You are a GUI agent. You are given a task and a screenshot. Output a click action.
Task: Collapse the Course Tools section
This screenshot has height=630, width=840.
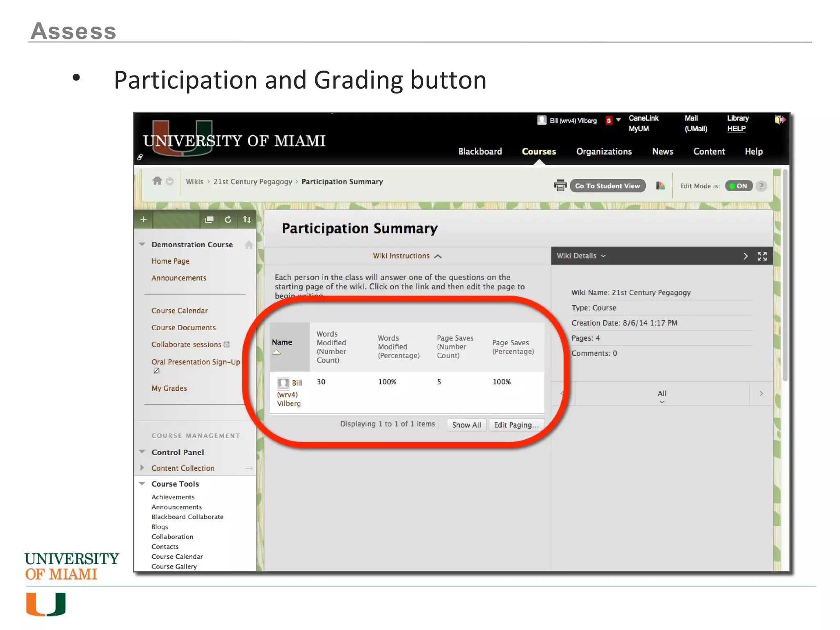142,484
